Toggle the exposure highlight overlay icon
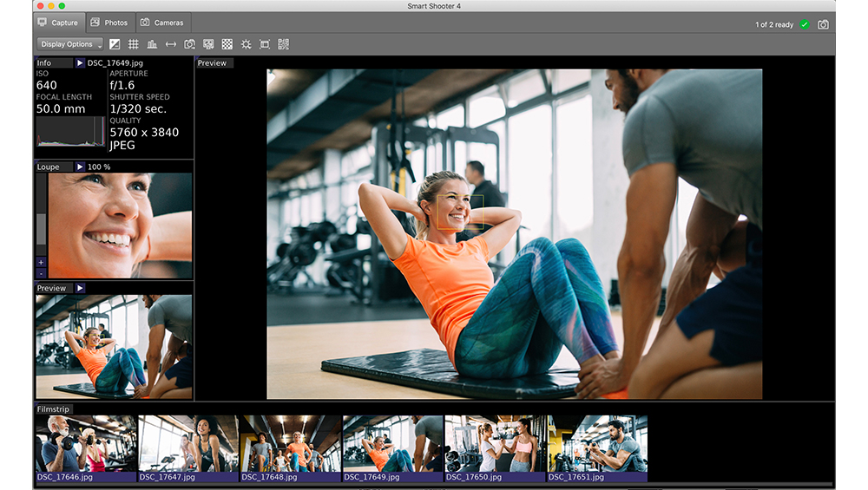 [x=115, y=44]
